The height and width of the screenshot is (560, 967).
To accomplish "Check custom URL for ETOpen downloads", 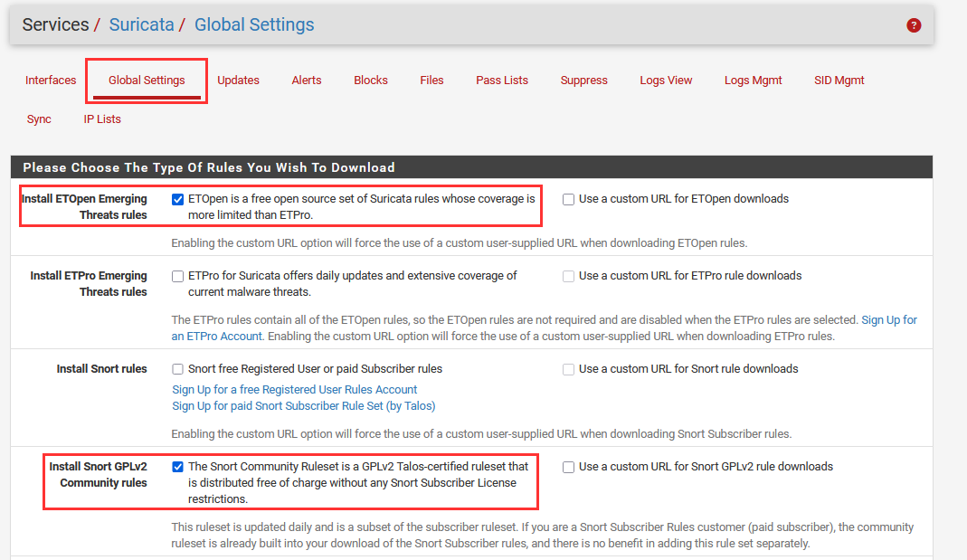I will tap(569, 199).
